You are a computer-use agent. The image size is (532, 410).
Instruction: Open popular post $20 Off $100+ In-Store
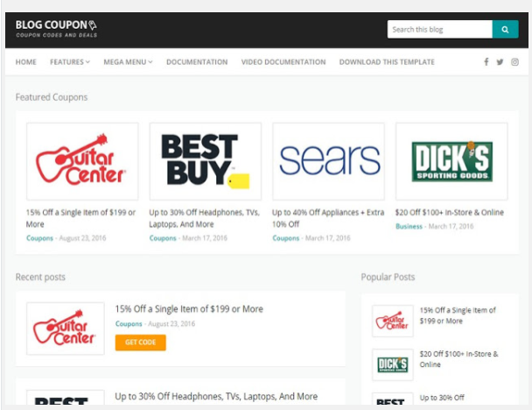tap(458, 359)
